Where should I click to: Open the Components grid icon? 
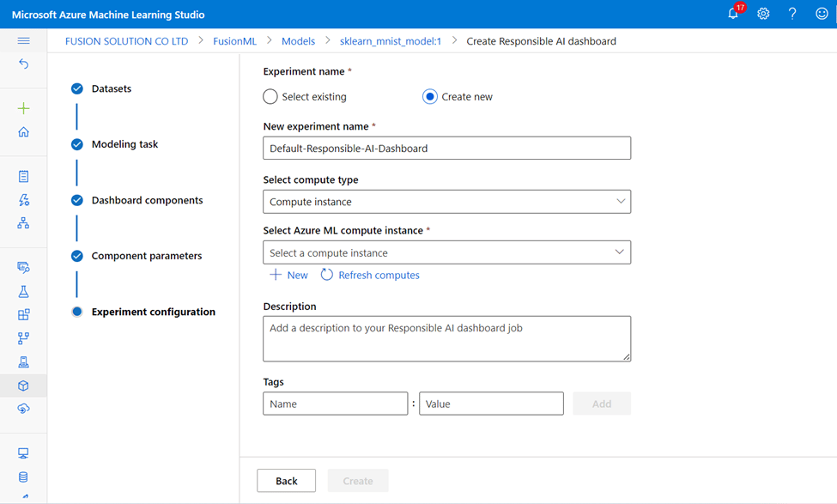point(23,315)
